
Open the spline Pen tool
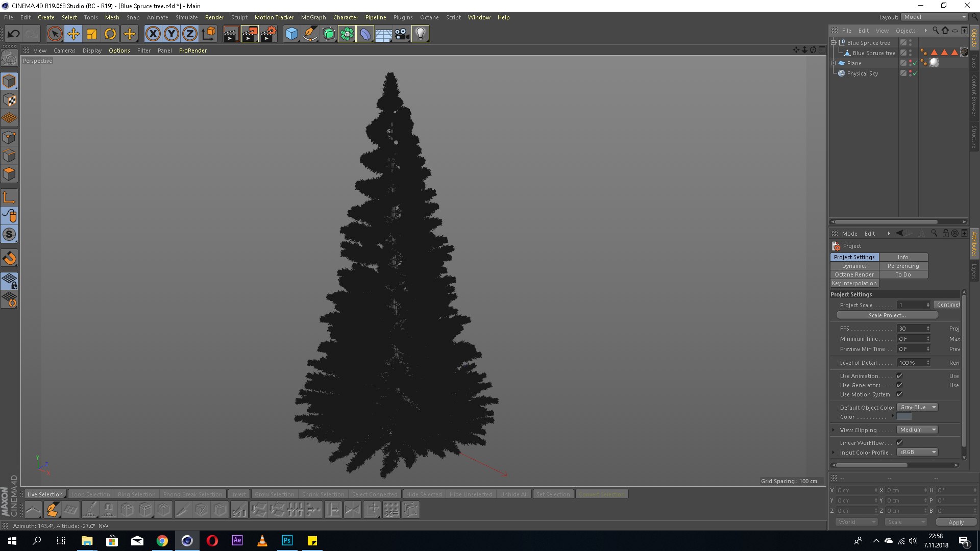[310, 34]
